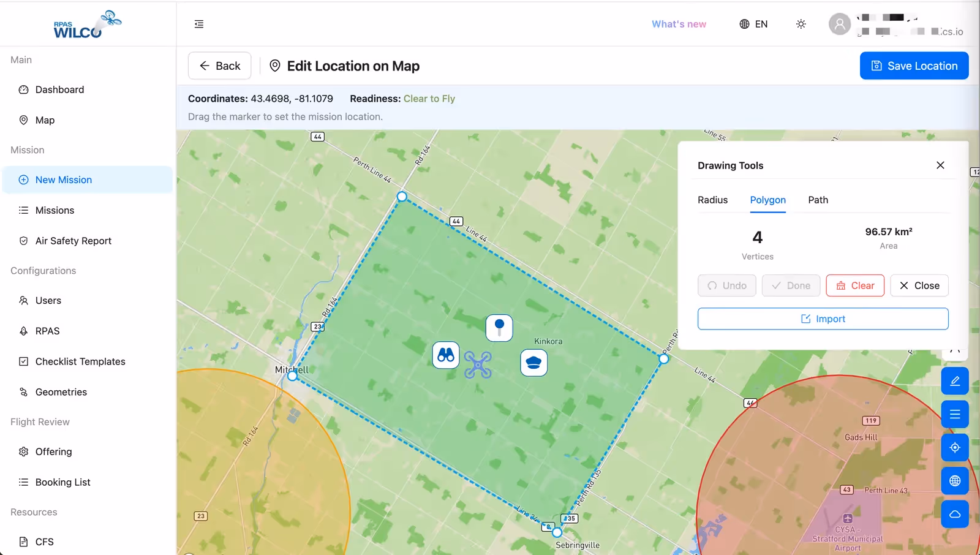This screenshot has height=555, width=980.
Task: Click the 96.57 km² area value
Action: 889,232
